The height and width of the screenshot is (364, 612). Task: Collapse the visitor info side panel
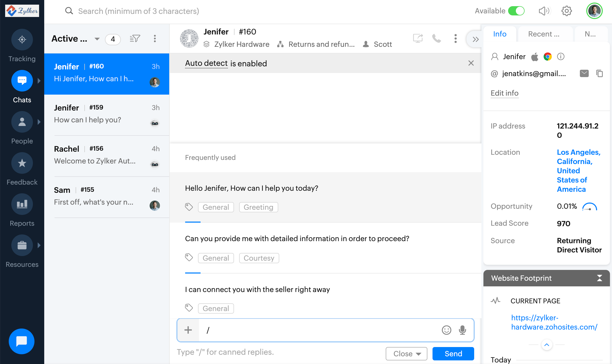point(475,39)
